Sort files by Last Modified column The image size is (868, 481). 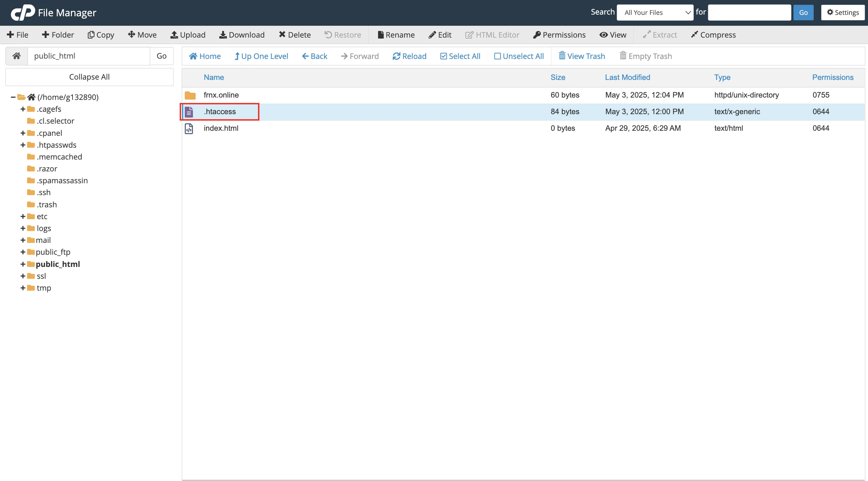(627, 77)
